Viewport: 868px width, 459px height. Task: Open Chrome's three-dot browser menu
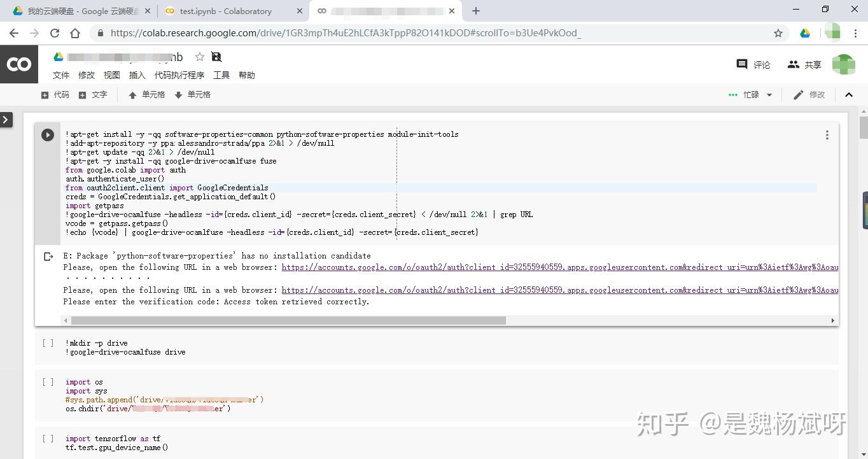855,32
